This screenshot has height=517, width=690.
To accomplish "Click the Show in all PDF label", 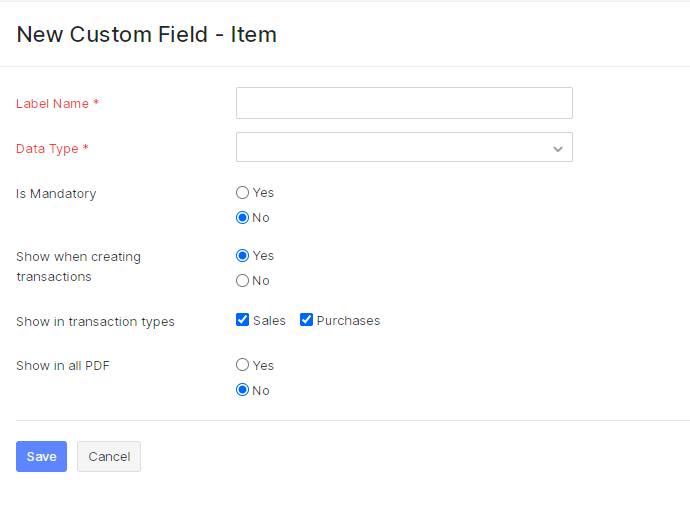I will [63, 366].
